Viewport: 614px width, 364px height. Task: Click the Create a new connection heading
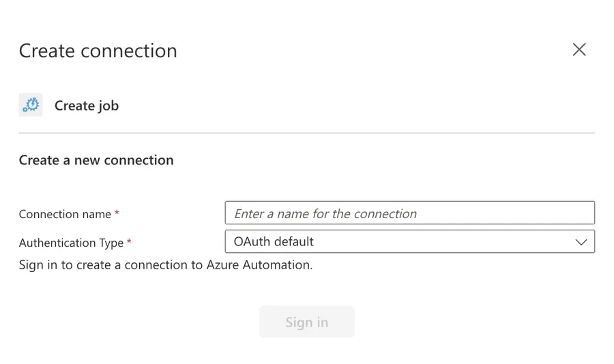pos(96,160)
